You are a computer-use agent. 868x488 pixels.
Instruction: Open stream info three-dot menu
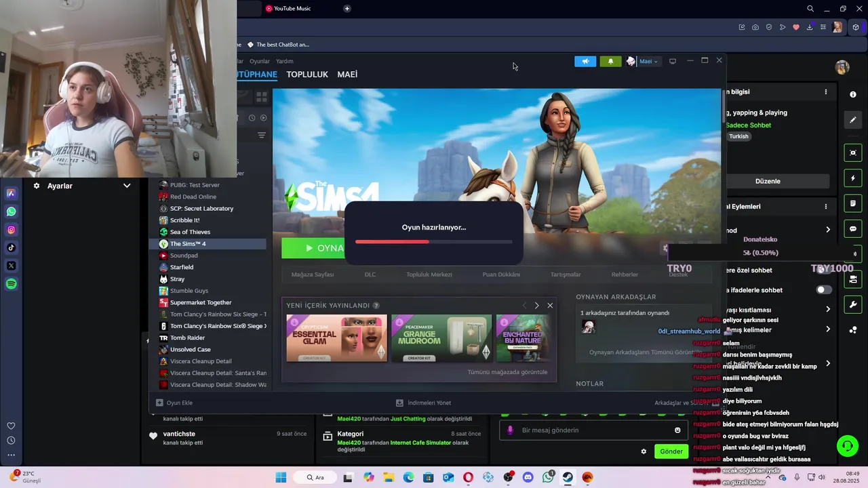[826, 91]
